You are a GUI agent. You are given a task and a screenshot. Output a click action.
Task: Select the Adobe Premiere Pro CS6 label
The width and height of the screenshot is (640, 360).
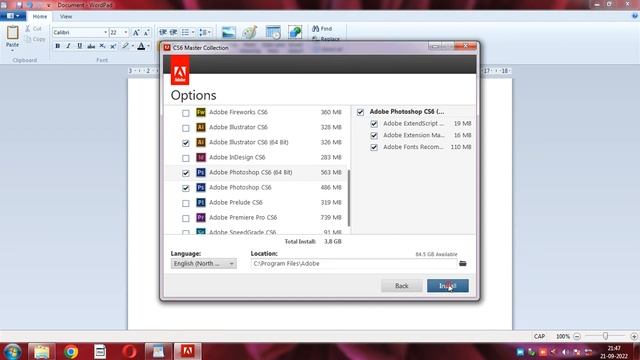tap(243, 217)
